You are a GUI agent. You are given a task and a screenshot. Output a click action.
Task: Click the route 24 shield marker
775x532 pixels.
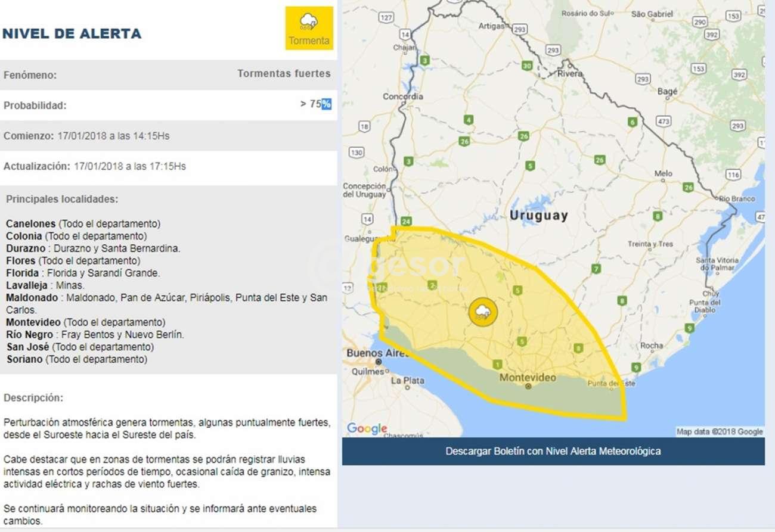coord(407,220)
